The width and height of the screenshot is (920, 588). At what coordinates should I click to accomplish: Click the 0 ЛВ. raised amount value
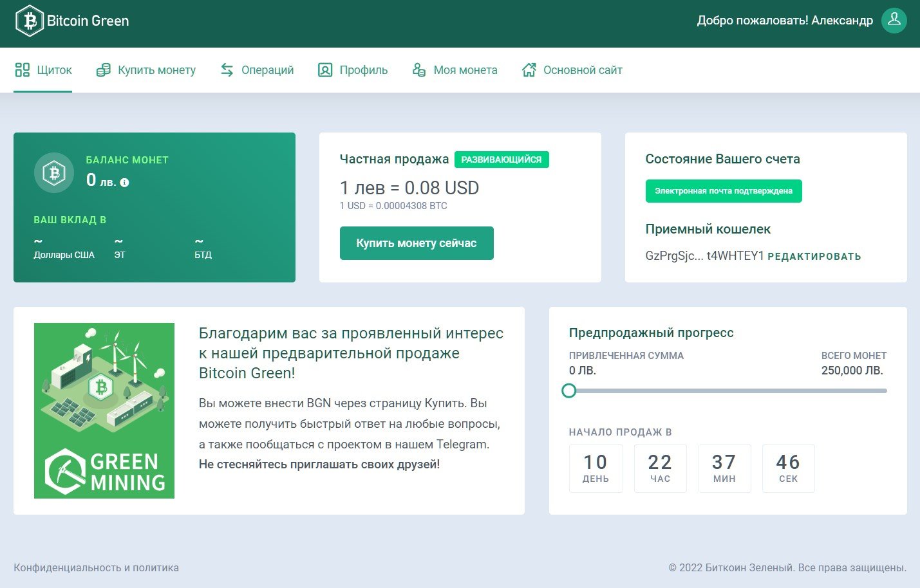(x=583, y=371)
